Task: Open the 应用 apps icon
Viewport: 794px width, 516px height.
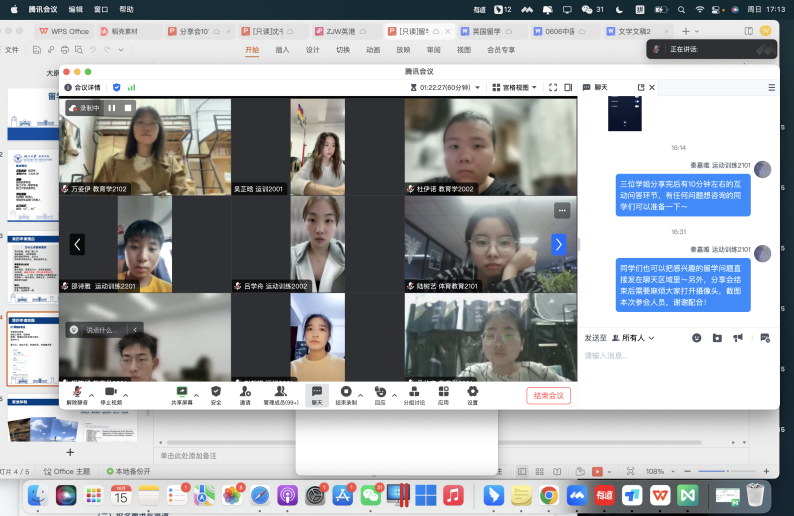Action: pyautogui.click(x=443, y=392)
